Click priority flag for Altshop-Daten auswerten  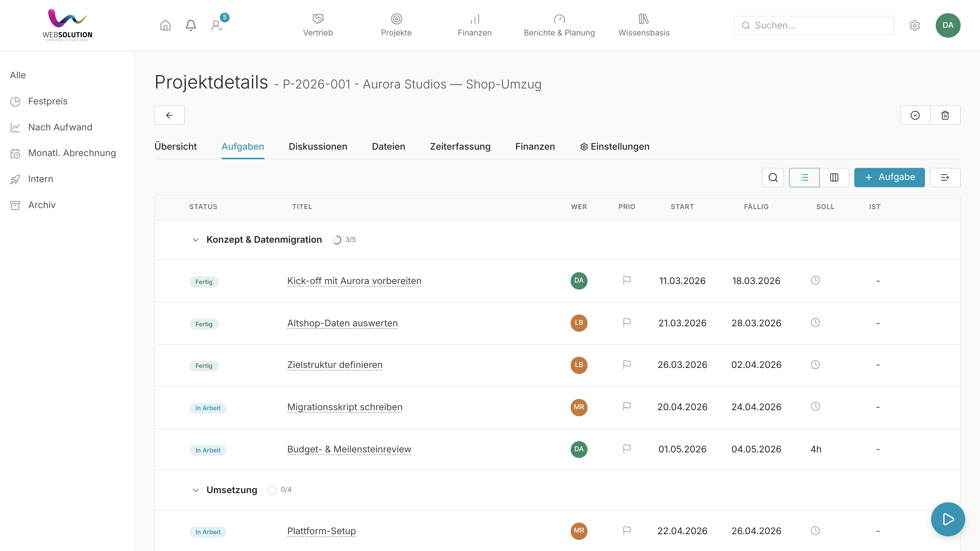pos(627,322)
